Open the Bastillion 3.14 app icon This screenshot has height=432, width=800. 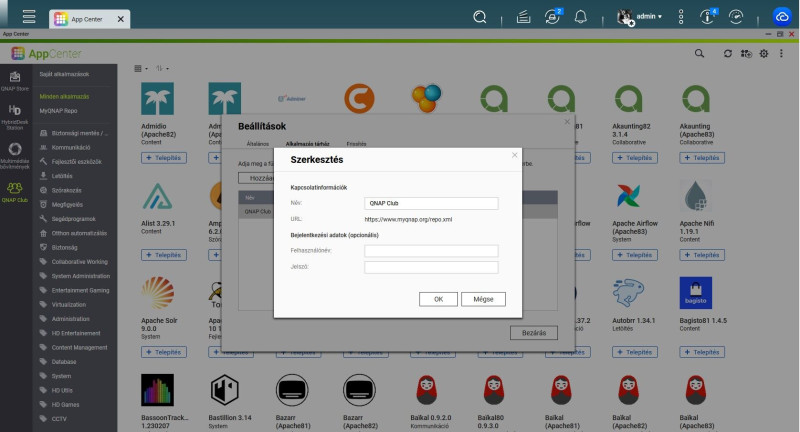[224, 390]
